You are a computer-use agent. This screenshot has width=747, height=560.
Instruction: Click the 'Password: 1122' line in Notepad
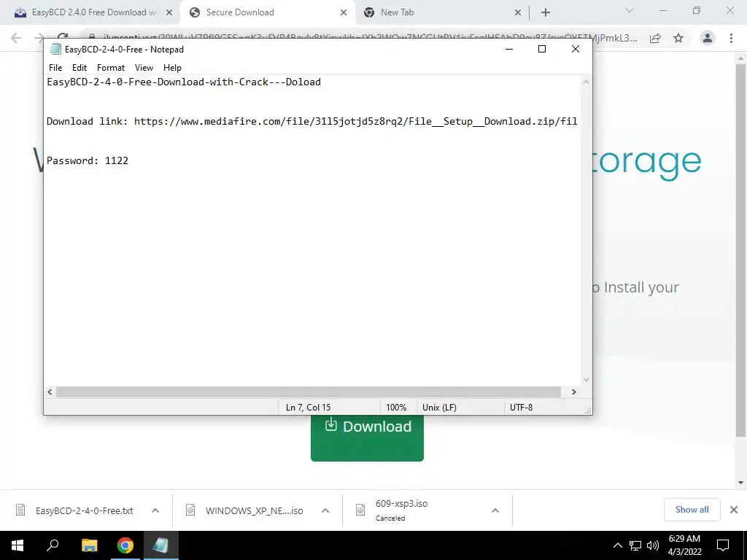click(x=88, y=161)
